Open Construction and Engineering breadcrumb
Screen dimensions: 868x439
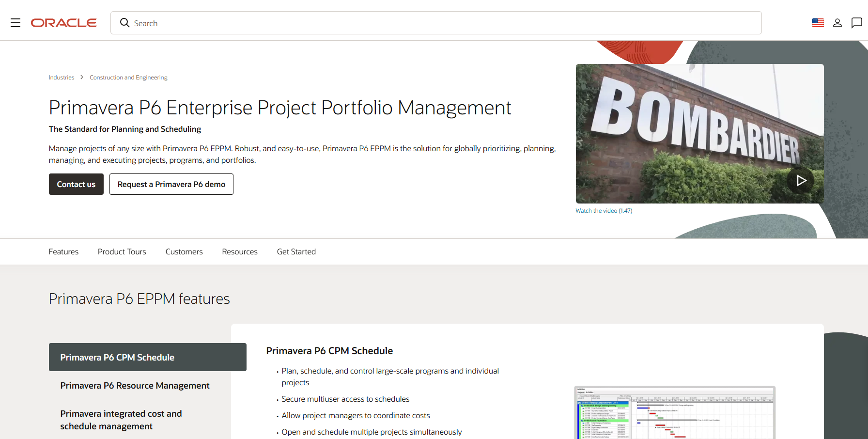pos(128,78)
